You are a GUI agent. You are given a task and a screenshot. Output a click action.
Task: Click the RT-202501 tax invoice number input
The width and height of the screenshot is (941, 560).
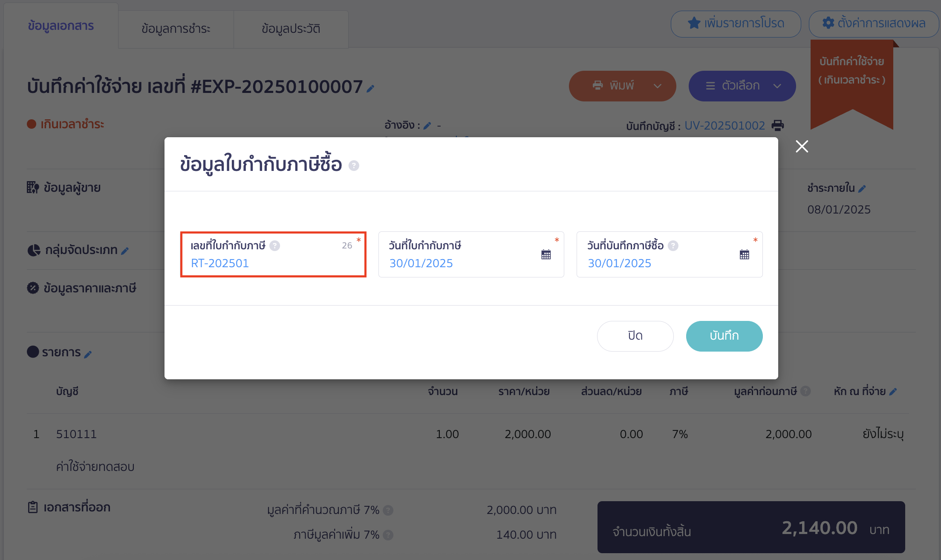(x=273, y=263)
